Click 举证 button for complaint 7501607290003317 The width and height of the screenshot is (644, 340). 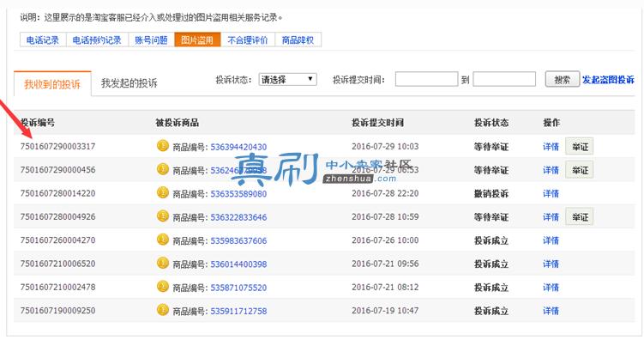pyautogui.click(x=579, y=146)
